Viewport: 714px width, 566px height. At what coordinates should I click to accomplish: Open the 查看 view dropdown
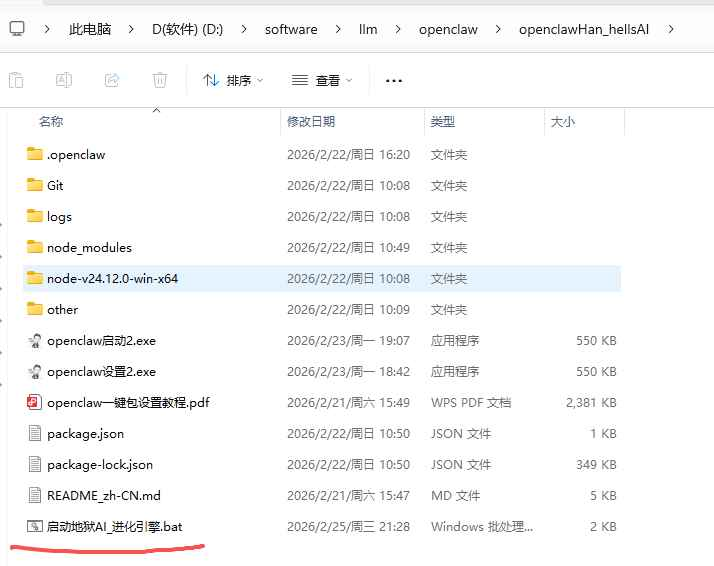pyautogui.click(x=322, y=81)
